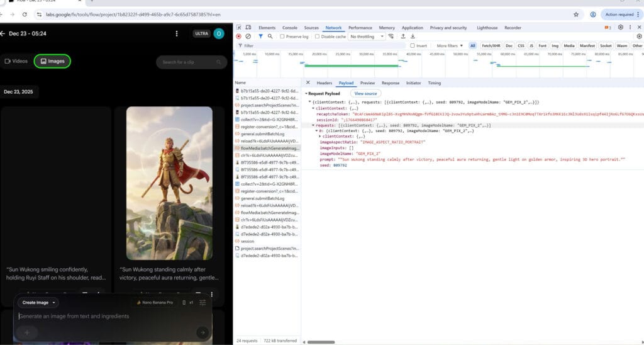Click the DevTools inspect element picker icon

tap(238, 28)
